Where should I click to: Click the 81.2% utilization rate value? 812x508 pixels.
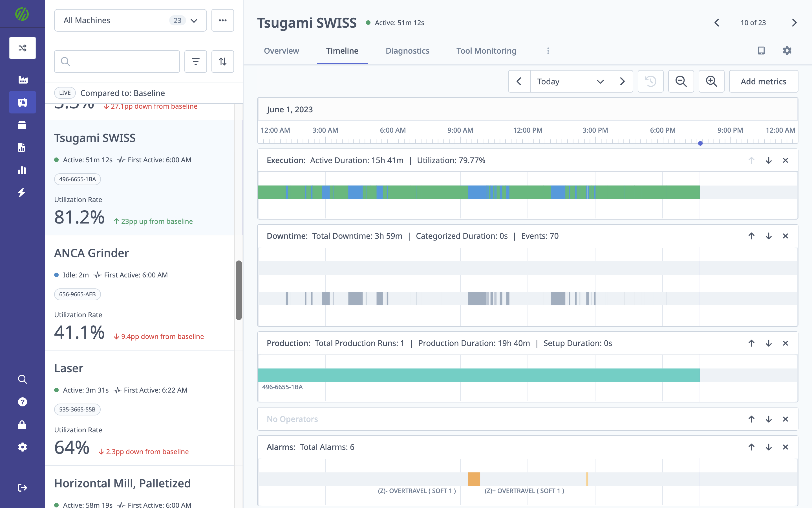80,217
